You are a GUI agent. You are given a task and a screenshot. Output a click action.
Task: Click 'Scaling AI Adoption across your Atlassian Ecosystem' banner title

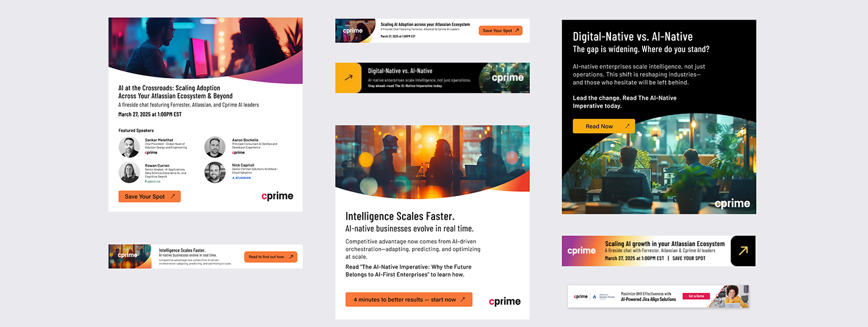pyautogui.click(x=425, y=24)
